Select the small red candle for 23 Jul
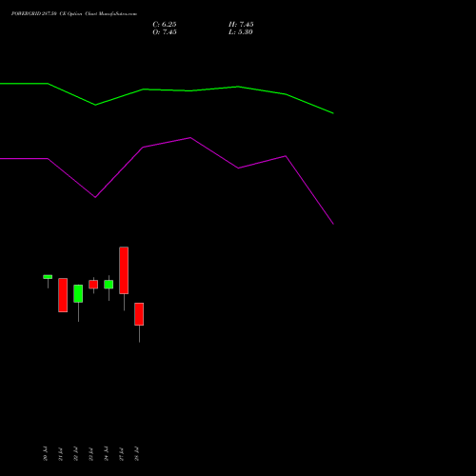Viewport: 476px width, 476px height. click(x=93, y=285)
